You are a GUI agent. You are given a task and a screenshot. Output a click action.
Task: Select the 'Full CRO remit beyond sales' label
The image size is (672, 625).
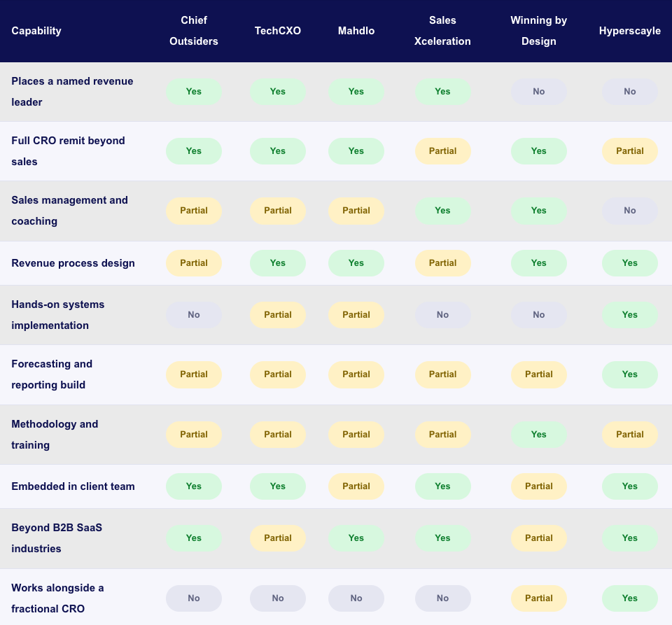[68, 151]
